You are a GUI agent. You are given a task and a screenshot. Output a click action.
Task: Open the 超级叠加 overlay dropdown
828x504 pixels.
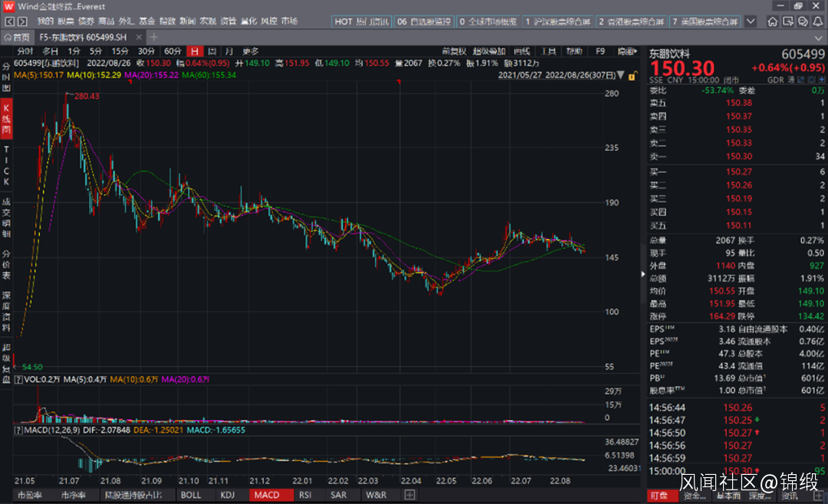(489, 51)
